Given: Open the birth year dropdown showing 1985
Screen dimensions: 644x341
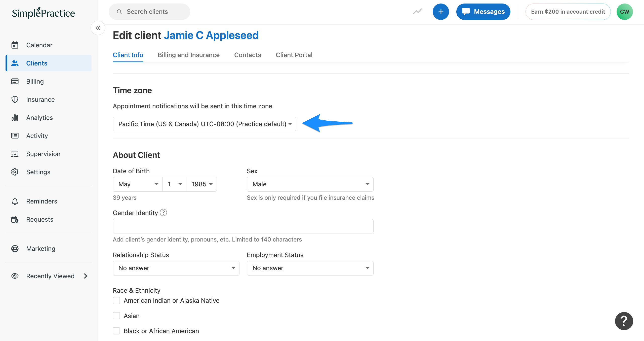Looking at the screenshot, I should [x=202, y=184].
